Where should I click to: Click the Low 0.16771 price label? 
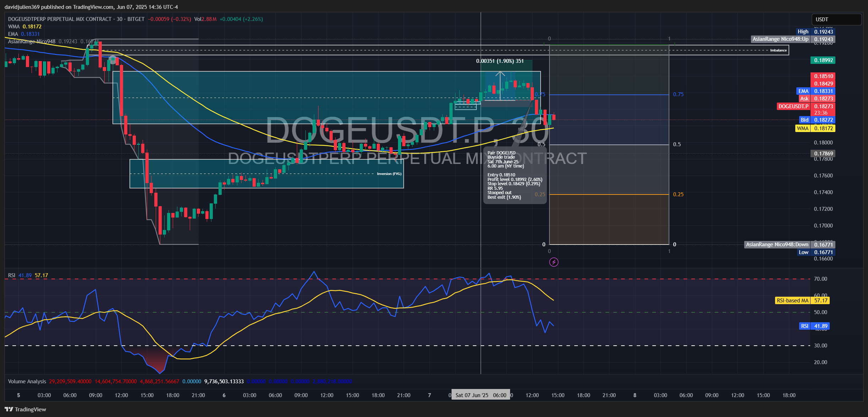click(816, 252)
